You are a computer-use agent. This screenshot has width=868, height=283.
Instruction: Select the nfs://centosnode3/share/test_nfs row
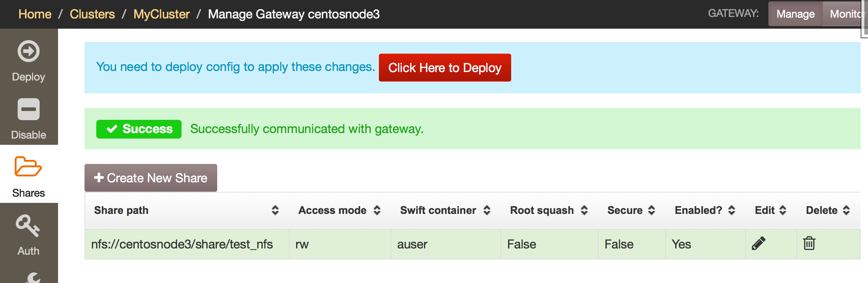(473, 244)
